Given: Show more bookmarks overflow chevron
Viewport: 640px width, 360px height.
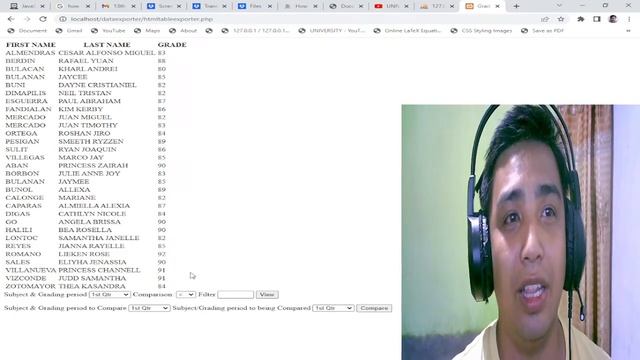Looking at the screenshot, I should coord(628,31).
